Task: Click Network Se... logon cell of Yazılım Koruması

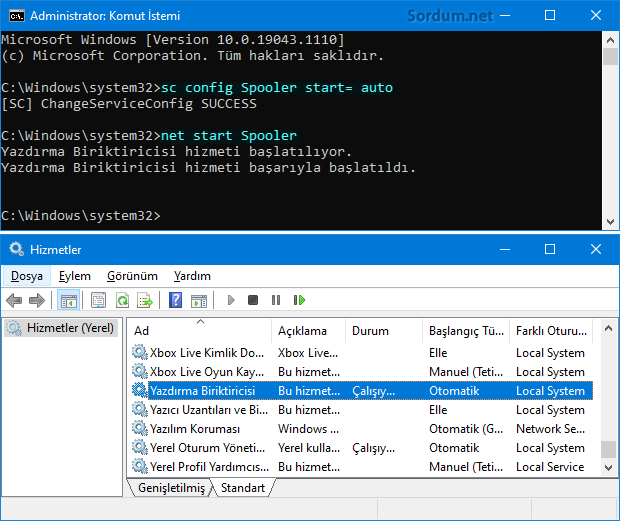Action: (x=550, y=429)
